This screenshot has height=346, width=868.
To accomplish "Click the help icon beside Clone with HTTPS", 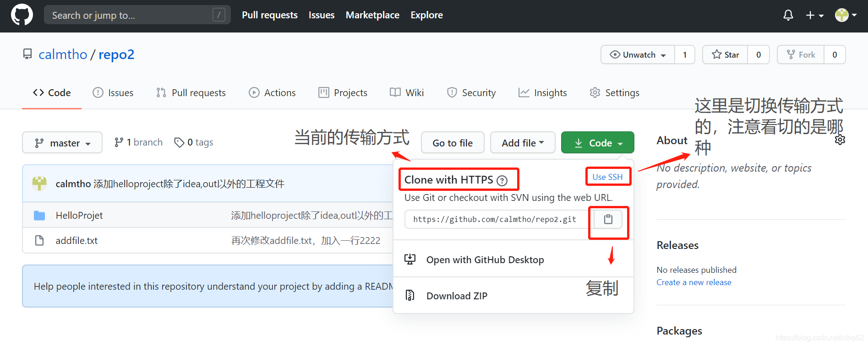I will [502, 180].
